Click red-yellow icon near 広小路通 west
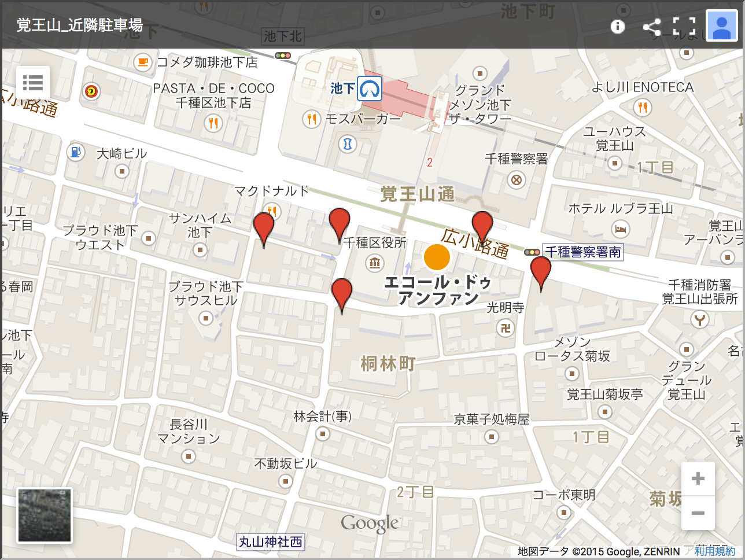 pyautogui.click(x=91, y=91)
